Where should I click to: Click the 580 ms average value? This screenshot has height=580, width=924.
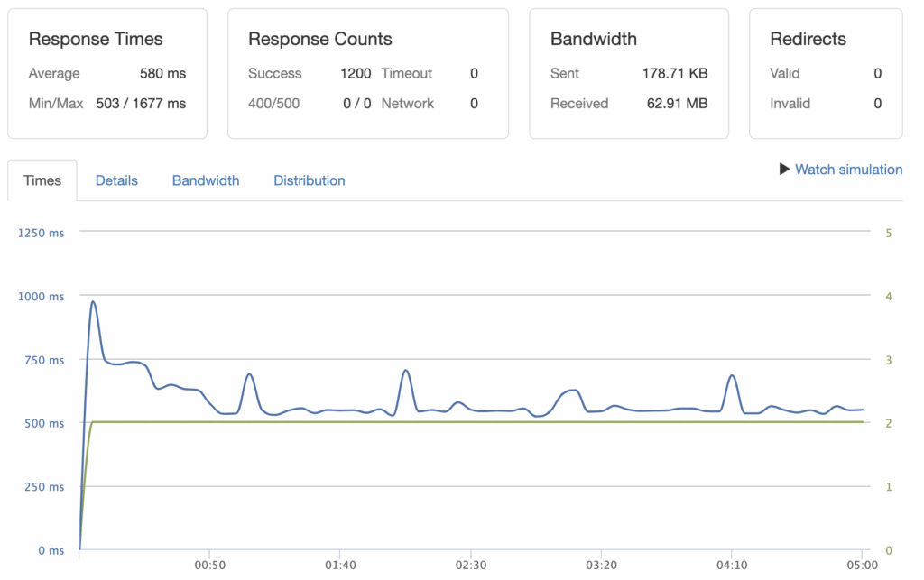(162, 74)
